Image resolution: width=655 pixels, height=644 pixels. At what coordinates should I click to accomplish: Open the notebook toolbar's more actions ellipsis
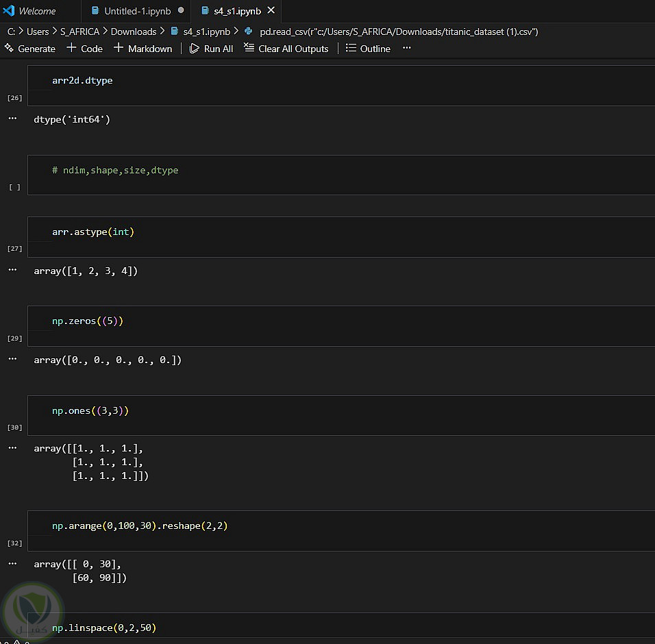407,49
